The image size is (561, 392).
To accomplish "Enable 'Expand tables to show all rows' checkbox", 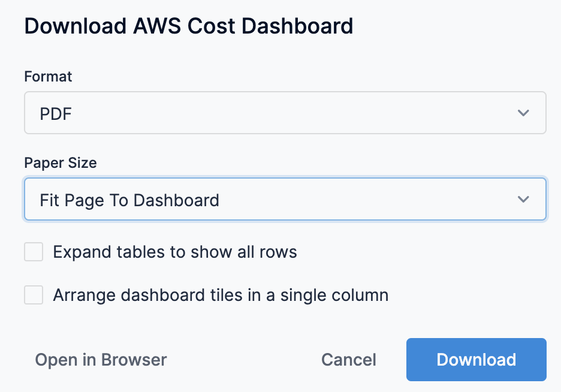I will coord(34,252).
